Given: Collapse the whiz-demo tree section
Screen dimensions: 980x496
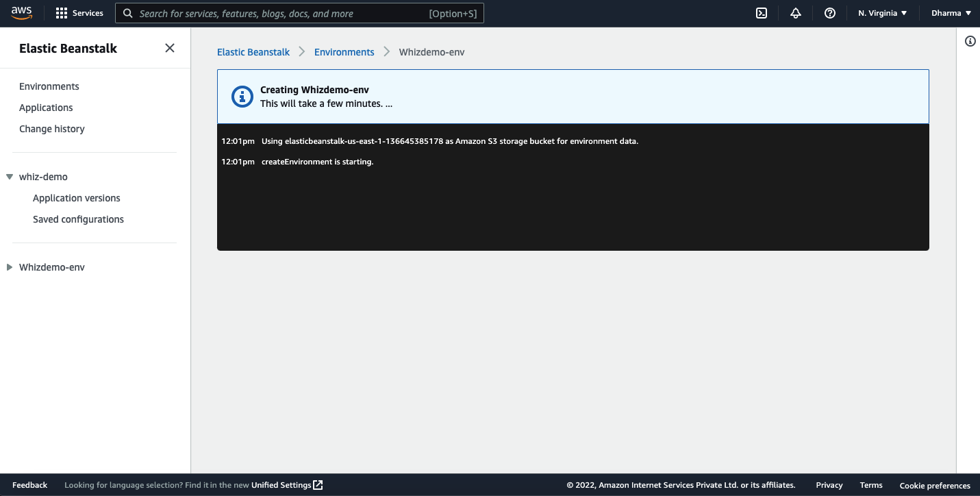Looking at the screenshot, I should pyautogui.click(x=10, y=177).
